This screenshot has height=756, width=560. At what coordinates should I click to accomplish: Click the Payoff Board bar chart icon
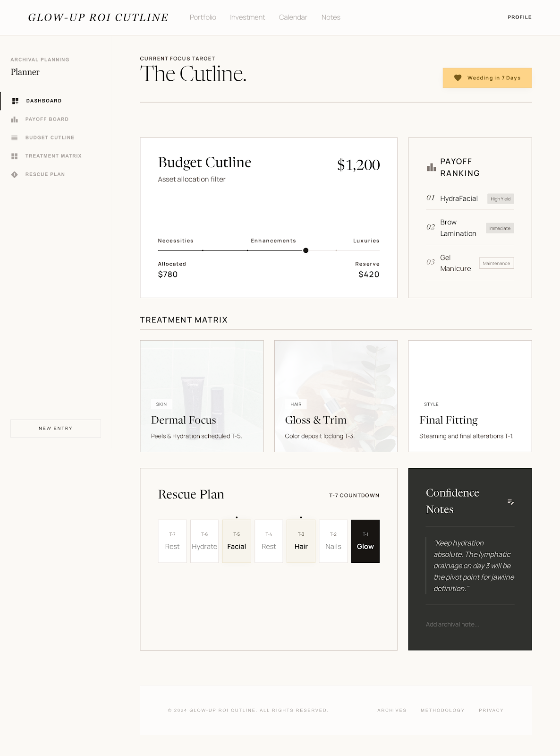[x=15, y=120]
